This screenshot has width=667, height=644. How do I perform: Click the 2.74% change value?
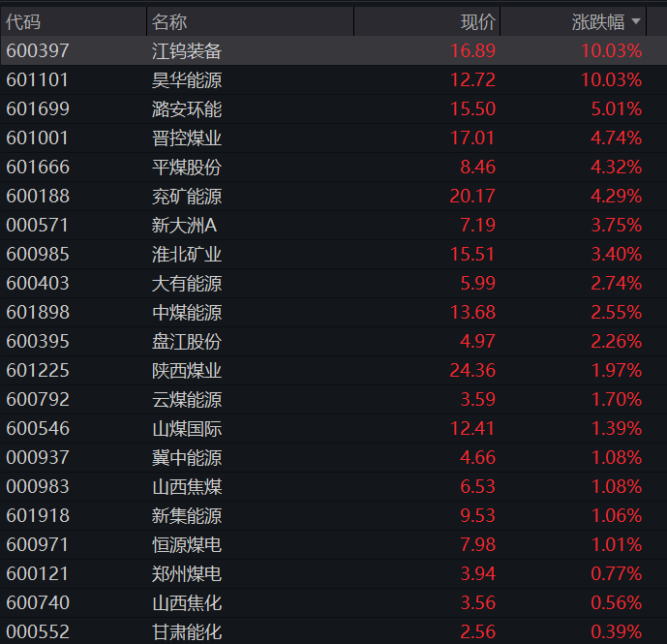(617, 284)
